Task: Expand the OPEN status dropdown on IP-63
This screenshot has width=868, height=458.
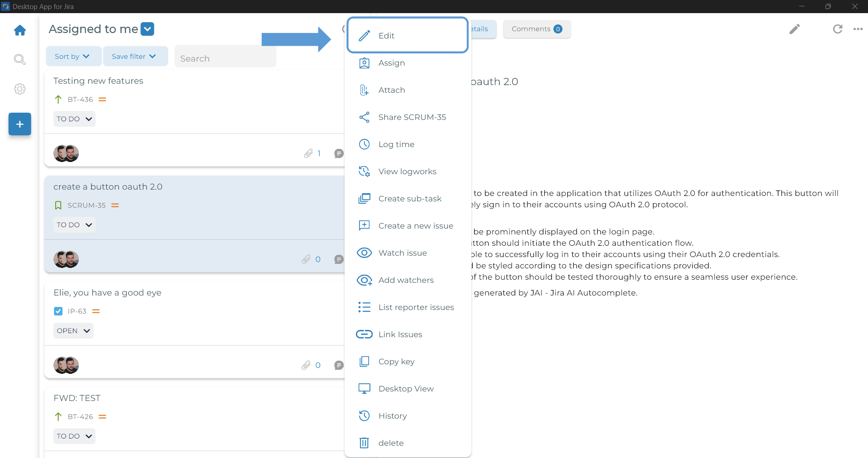Action: tap(73, 331)
